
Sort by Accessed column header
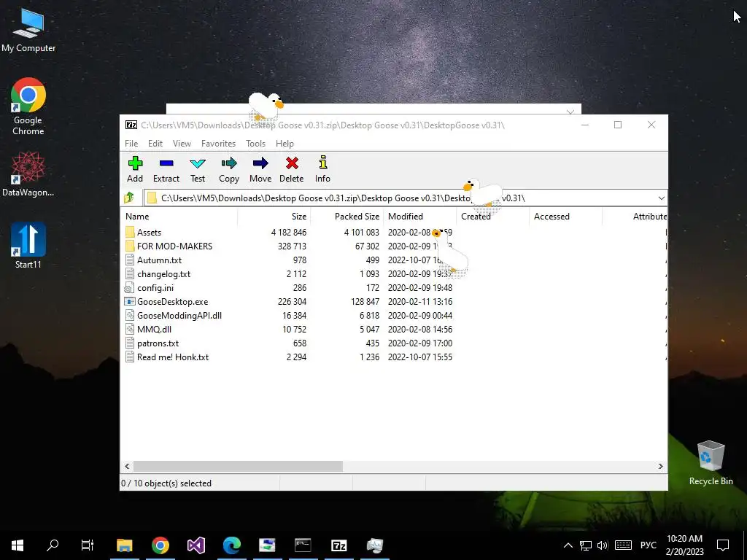point(566,216)
